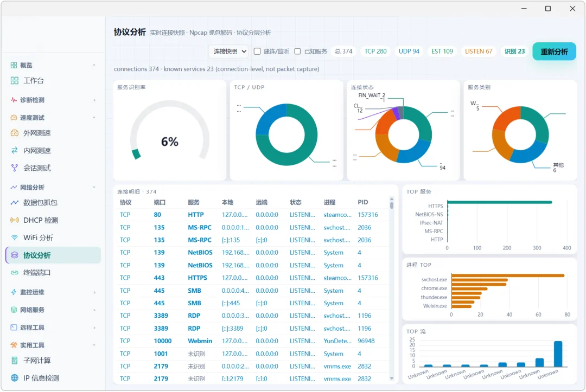
Task: Click the HTTP service cell for port 80
Action: click(x=196, y=215)
